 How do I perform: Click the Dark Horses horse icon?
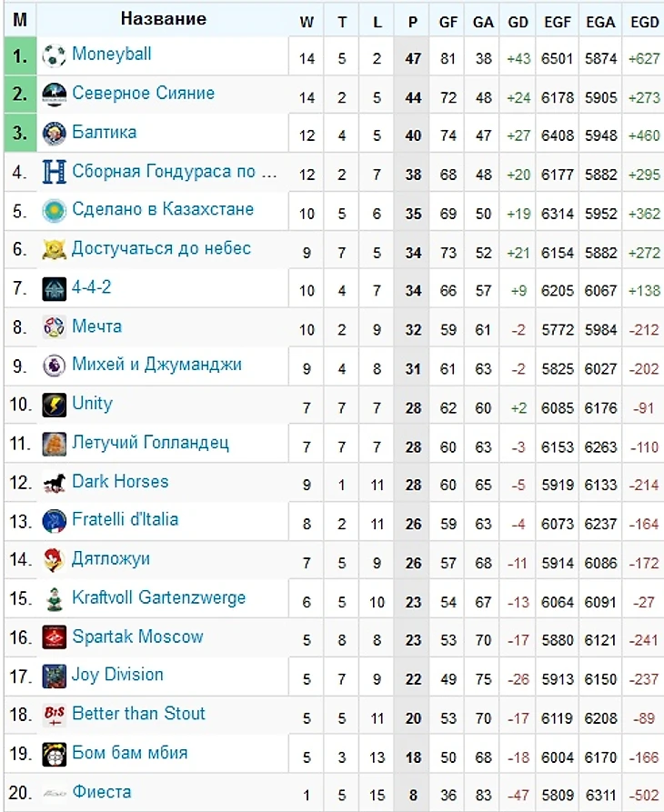coord(55,483)
